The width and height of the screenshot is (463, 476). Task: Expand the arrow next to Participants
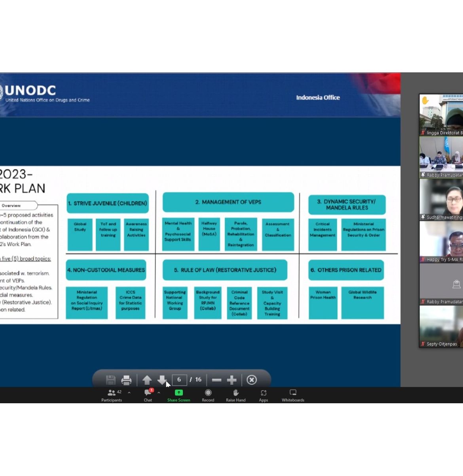[x=129, y=393]
